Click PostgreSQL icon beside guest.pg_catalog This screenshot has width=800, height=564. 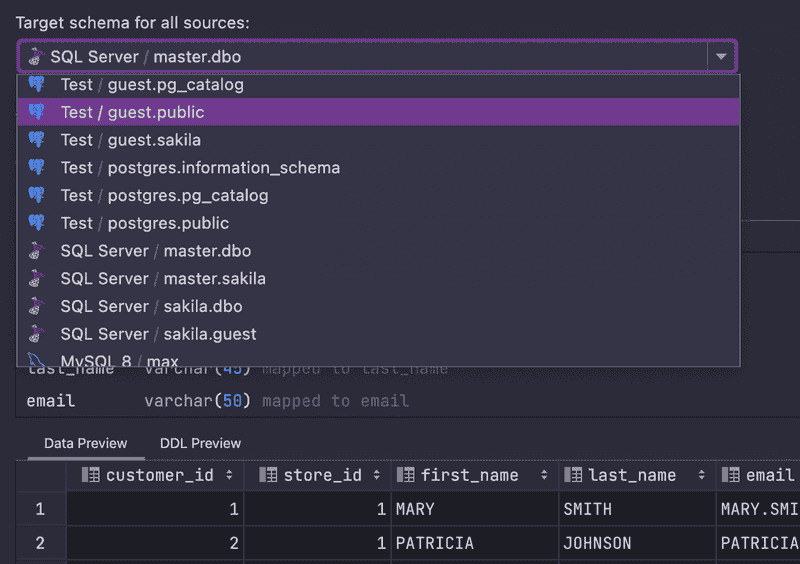coord(36,84)
